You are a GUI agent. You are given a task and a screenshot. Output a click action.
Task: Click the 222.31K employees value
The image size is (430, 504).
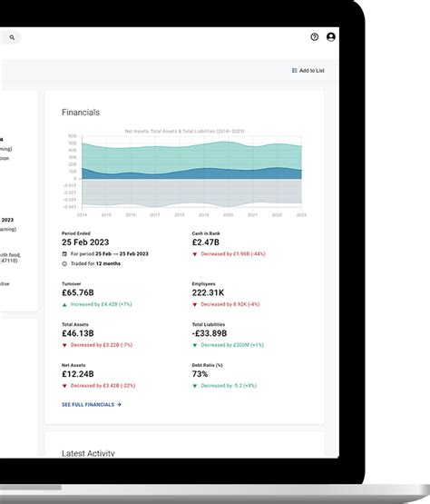[208, 292]
